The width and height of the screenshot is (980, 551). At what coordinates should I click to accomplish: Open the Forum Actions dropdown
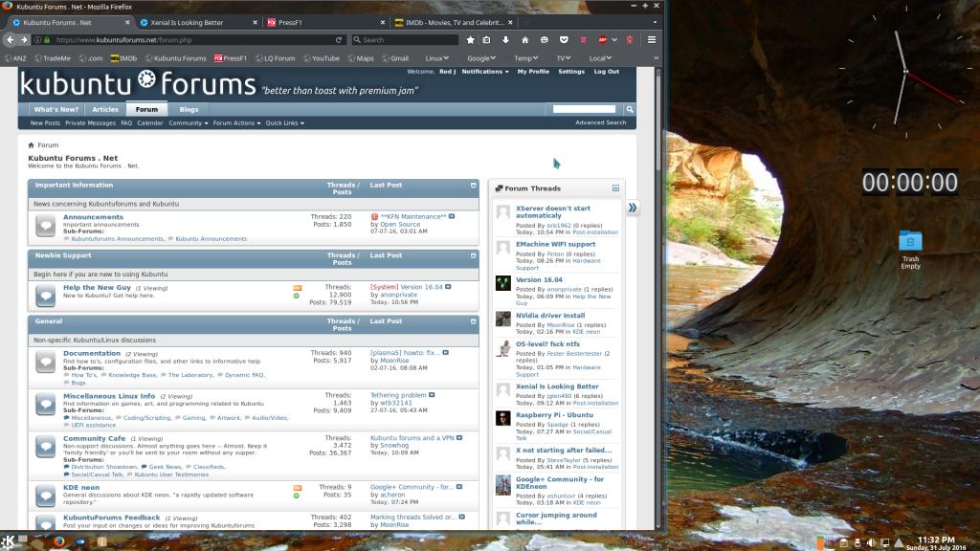tap(235, 123)
